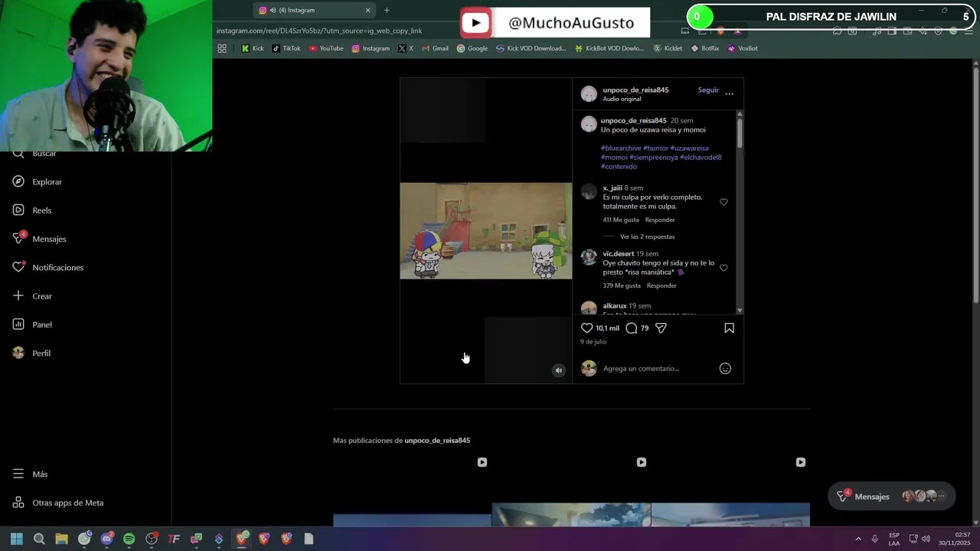
Task: Open bookmarks apps grid icon
Action: [222, 48]
